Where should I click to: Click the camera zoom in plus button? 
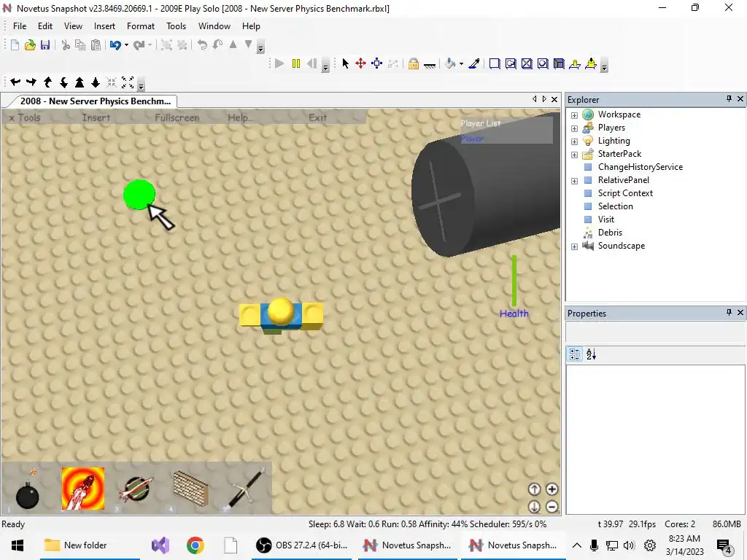point(551,489)
